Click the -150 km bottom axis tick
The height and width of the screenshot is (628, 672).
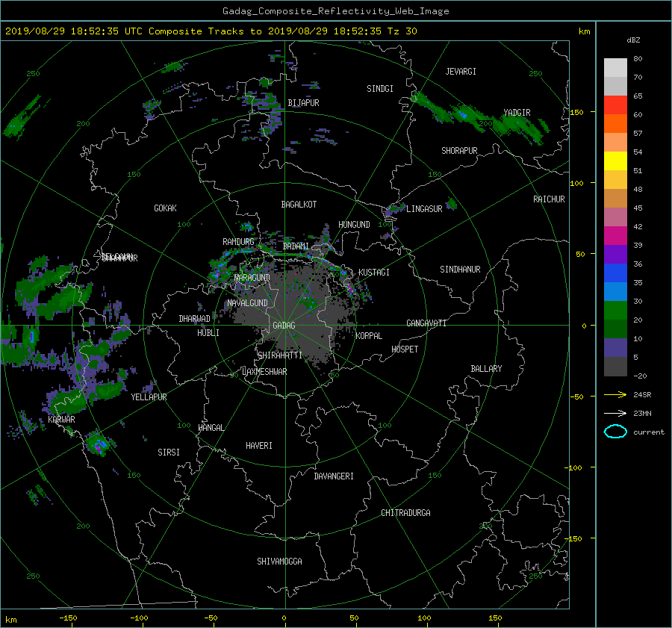68,618
